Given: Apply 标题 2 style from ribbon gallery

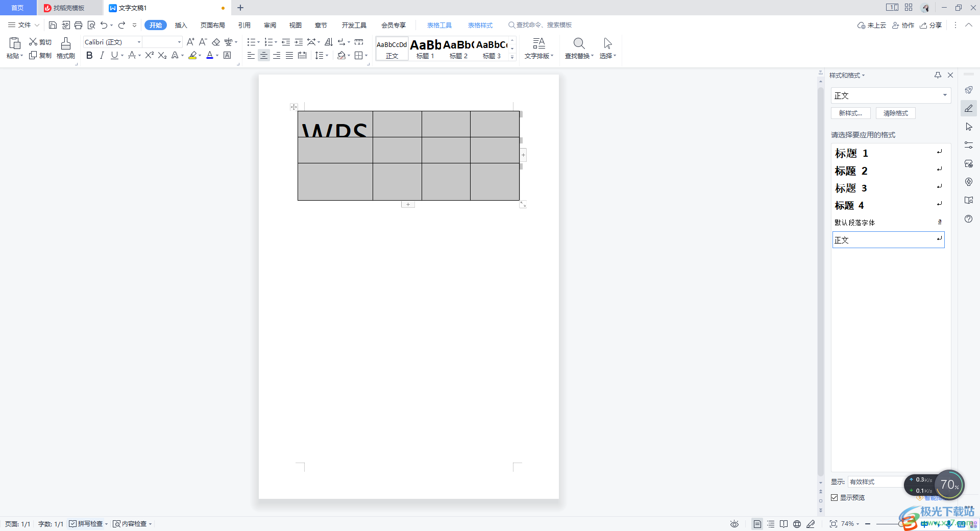Looking at the screenshot, I should pyautogui.click(x=458, y=49).
